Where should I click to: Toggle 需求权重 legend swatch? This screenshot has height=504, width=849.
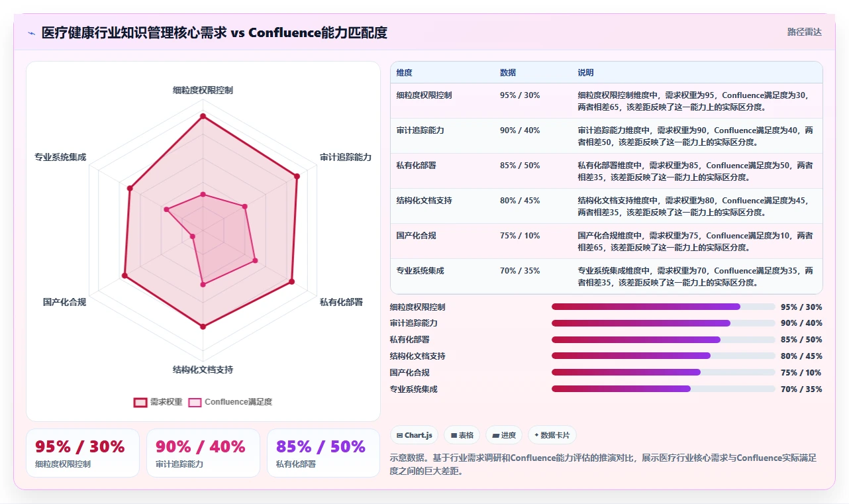pyautogui.click(x=140, y=402)
